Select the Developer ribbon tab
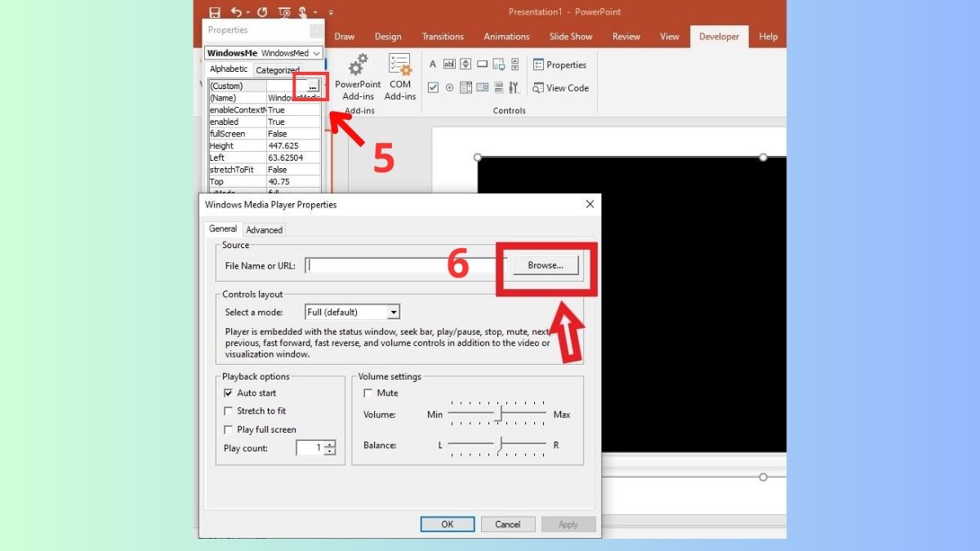This screenshot has width=980, height=551. 719,37
